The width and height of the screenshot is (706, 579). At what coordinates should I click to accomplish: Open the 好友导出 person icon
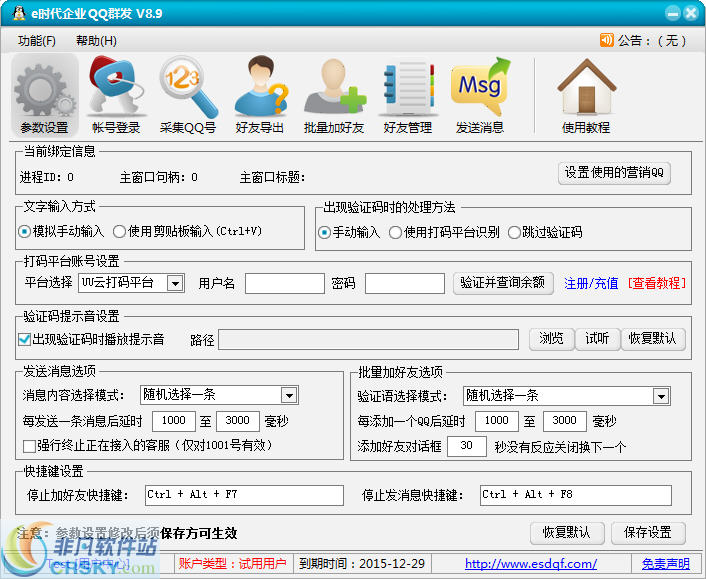260,95
